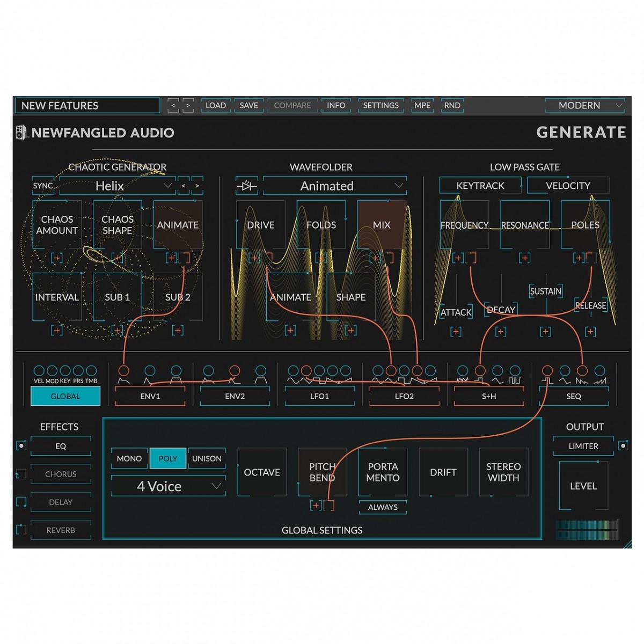Select the UNISON voice mode
The width and height of the screenshot is (644, 644).
pyautogui.click(x=207, y=459)
